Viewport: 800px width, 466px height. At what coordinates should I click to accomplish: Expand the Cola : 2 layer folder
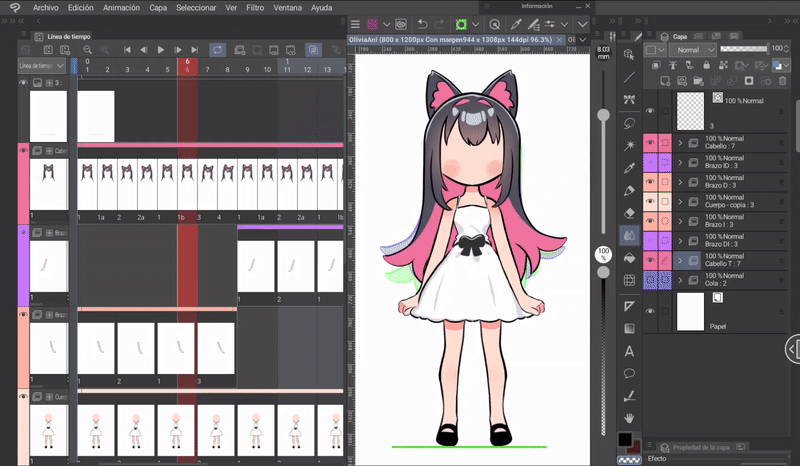(x=680, y=280)
